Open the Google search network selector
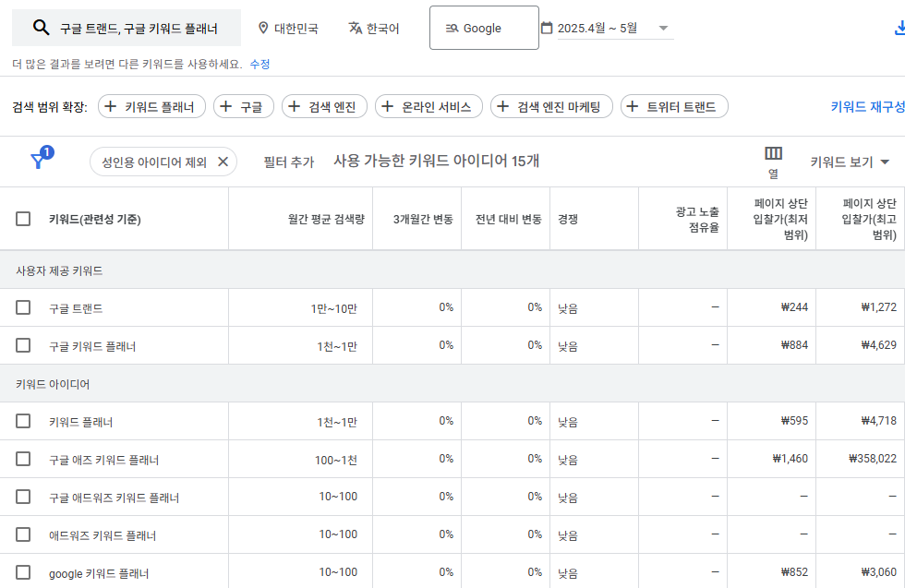This screenshot has height=588, width=905. pyautogui.click(x=484, y=28)
